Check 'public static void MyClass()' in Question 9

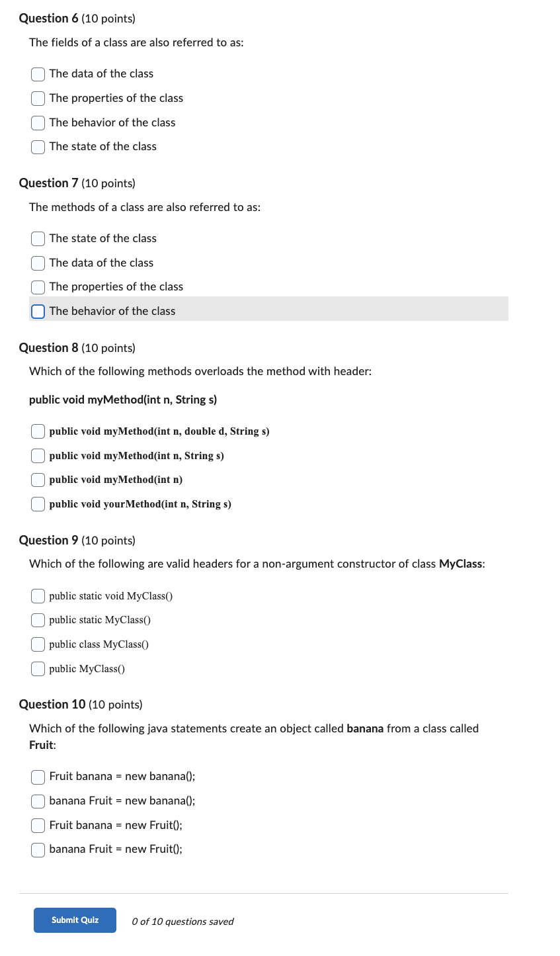(x=38, y=596)
